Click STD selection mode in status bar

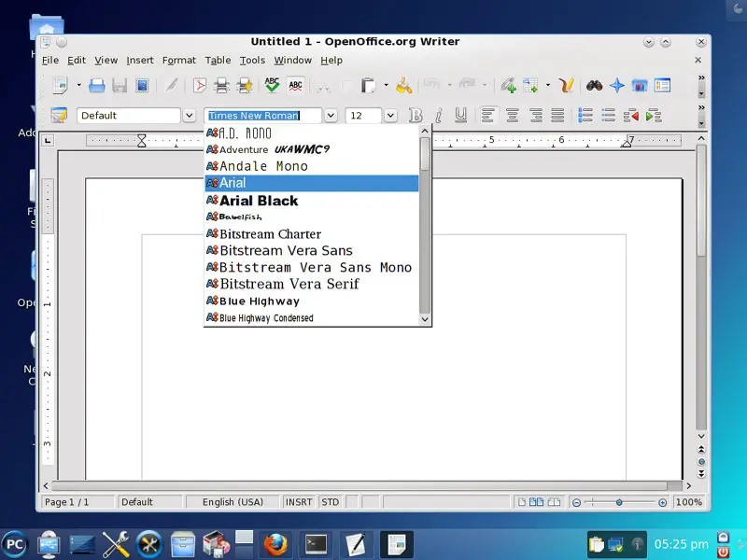click(330, 502)
